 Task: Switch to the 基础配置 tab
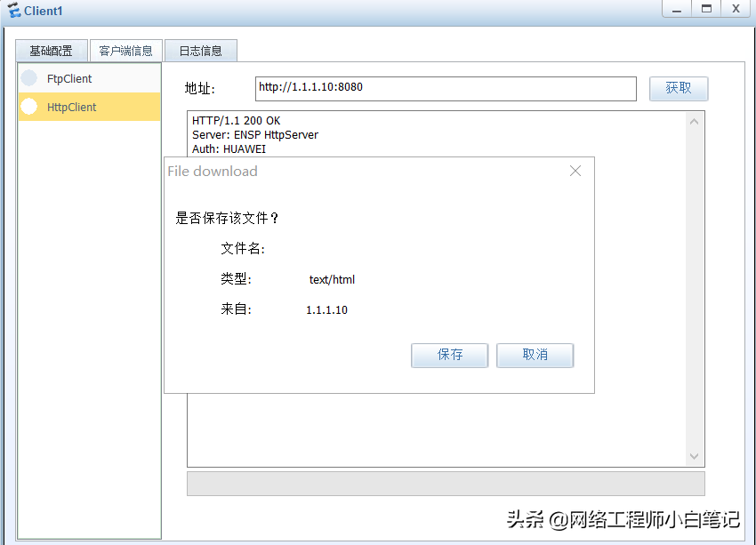point(51,50)
